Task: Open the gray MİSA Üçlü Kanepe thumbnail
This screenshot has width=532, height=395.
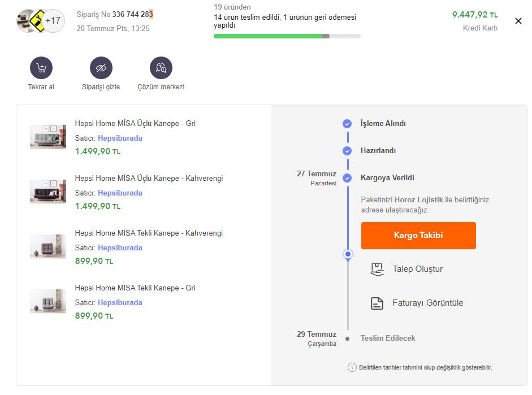Action: 48,137
